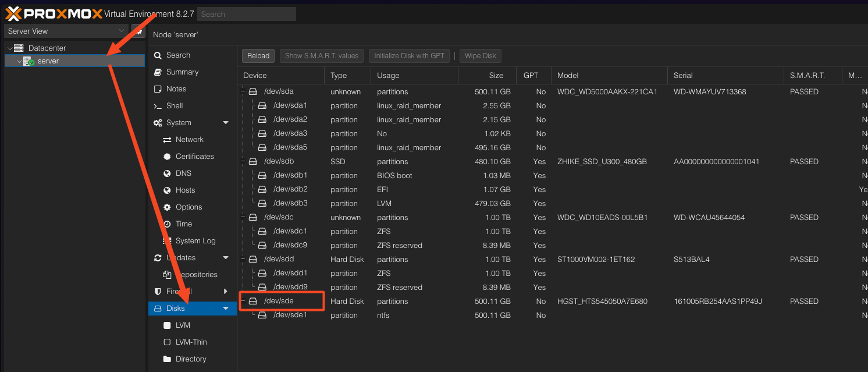Sort by the Size column header
This screenshot has width=868, height=372.
tap(487, 76)
